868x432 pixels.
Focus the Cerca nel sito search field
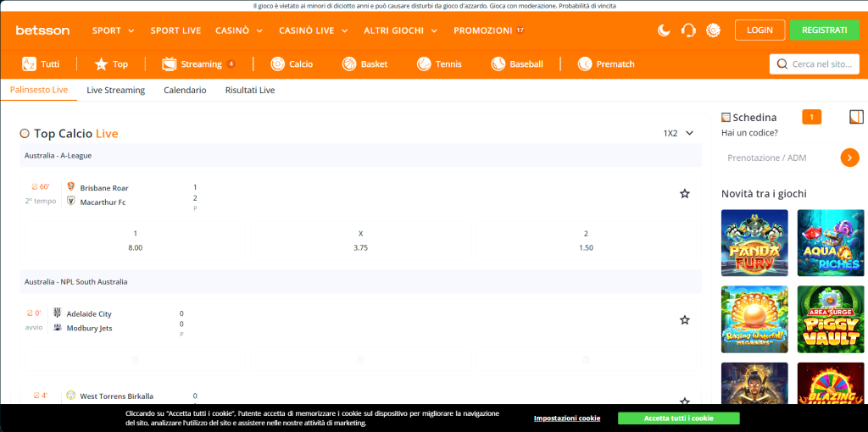pos(815,64)
